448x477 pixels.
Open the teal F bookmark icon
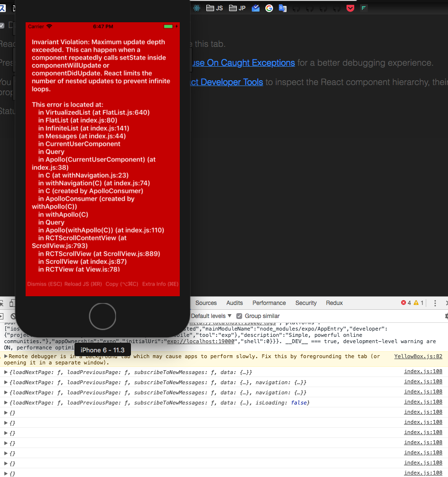coord(364,8)
